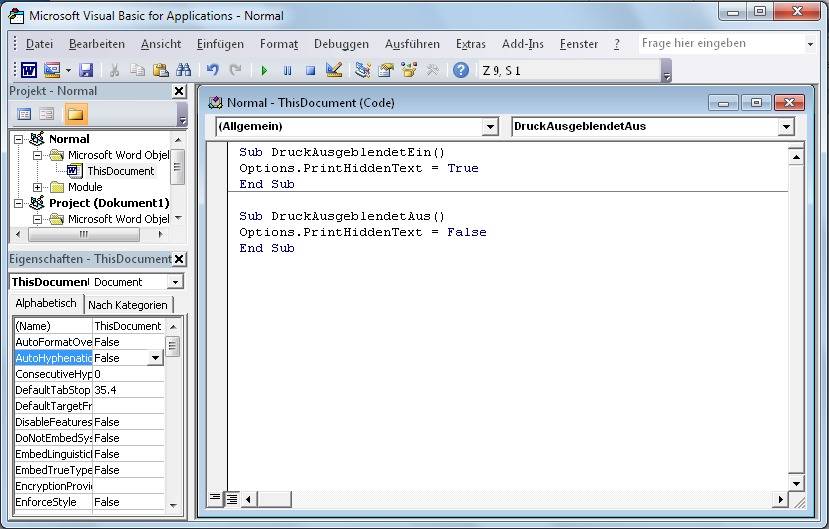Image resolution: width=829 pixels, height=529 pixels.
Task: Select the EnforceStyle property row
Action: tap(89, 502)
